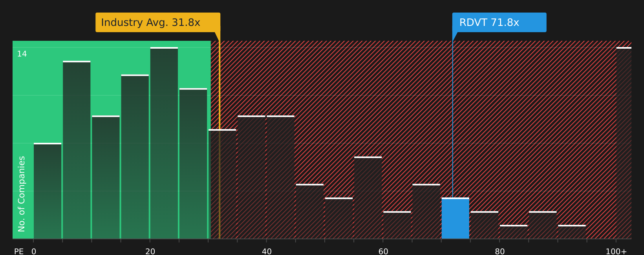Image resolution: width=644 pixels, height=255 pixels.
Task: Click the 'PE' axis label
Action: [19, 251]
